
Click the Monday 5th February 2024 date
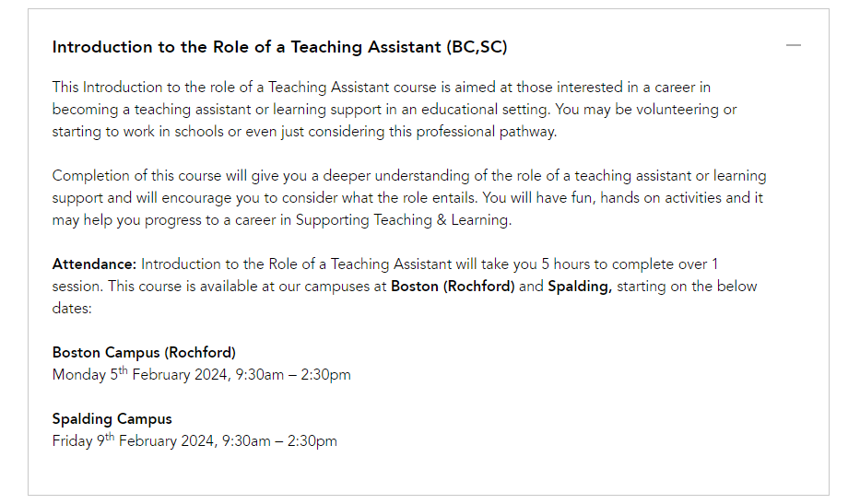pyautogui.click(x=140, y=374)
